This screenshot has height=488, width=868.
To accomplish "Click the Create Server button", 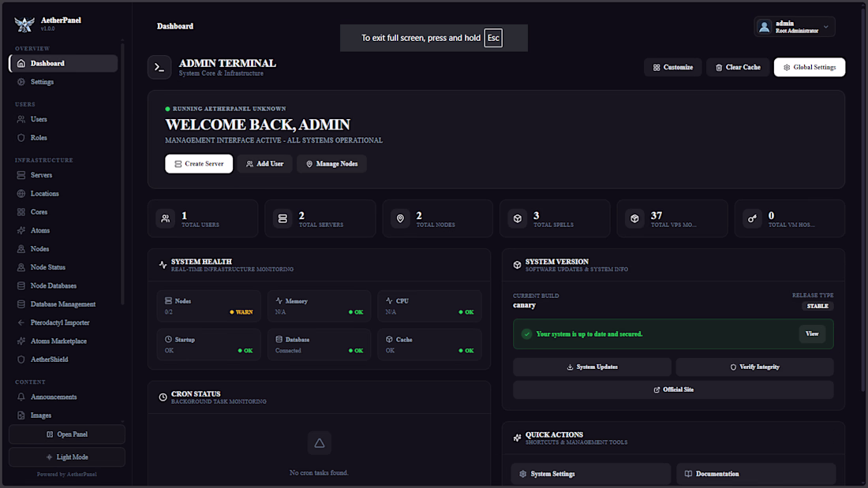I will point(199,164).
